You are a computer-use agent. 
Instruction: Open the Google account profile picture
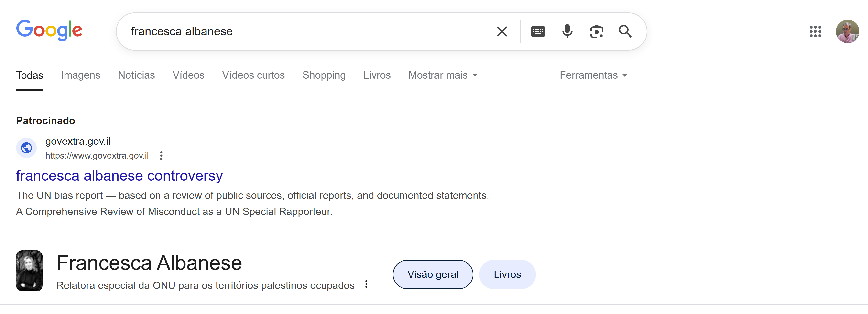(847, 32)
